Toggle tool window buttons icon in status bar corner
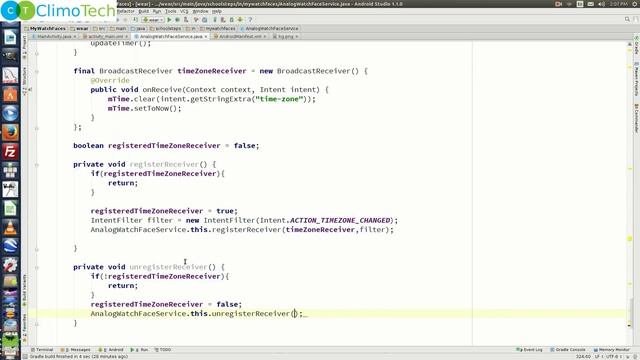Viewport: 640px width, 360px height. pos(25,357)
